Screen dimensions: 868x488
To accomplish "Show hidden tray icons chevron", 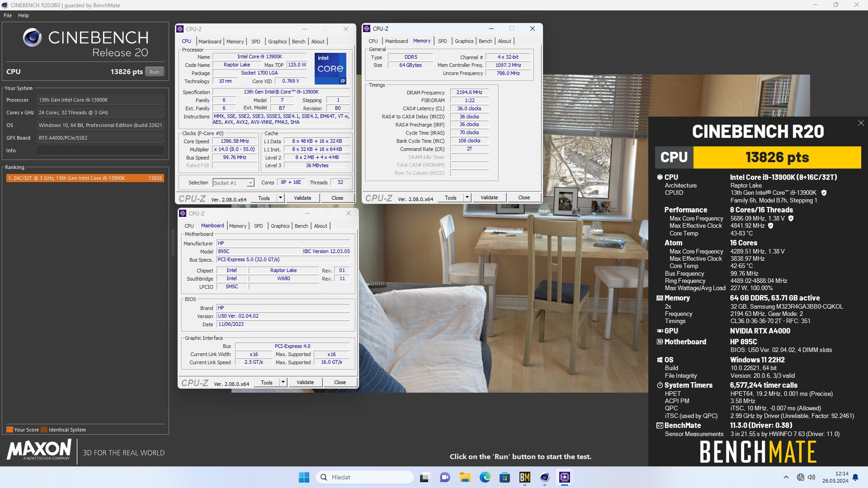I will pos(786,477).
